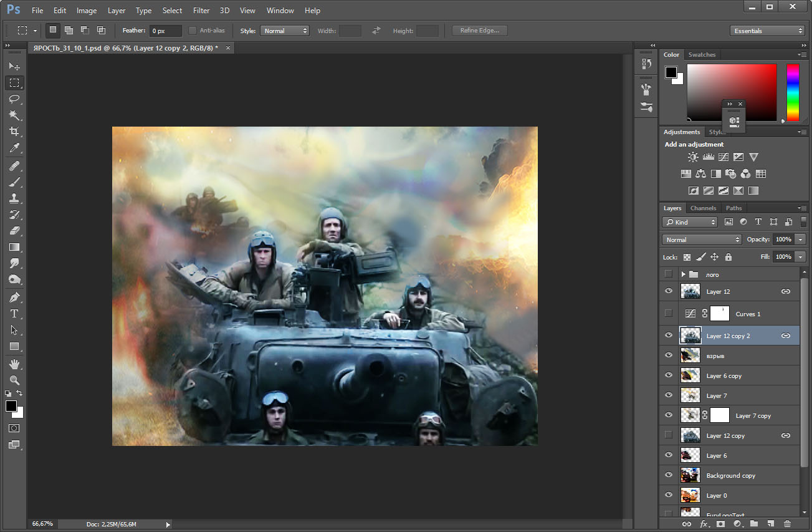This screenshot has height=532, width=812.
Task: Select the Lasso tool
Action: click(x=14, y=99)
